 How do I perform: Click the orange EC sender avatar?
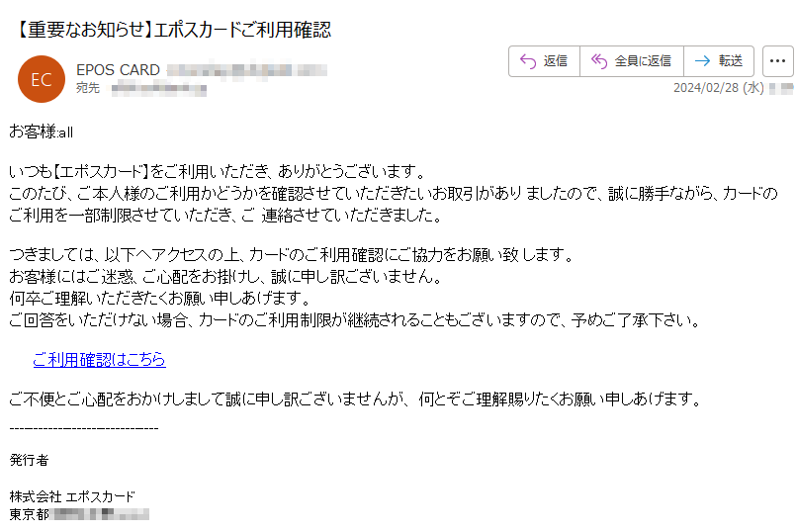click(42, 79)
